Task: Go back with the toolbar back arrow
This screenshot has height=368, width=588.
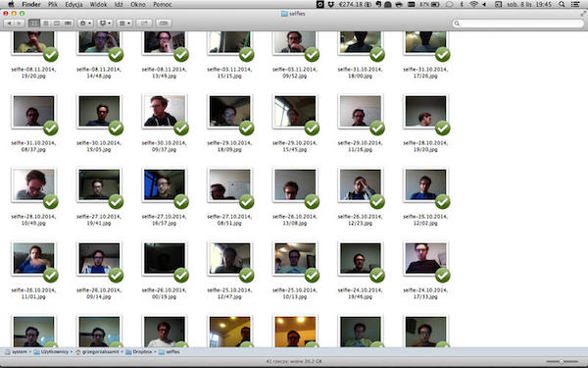Action: pyautogui.click(x=9, y=24)
